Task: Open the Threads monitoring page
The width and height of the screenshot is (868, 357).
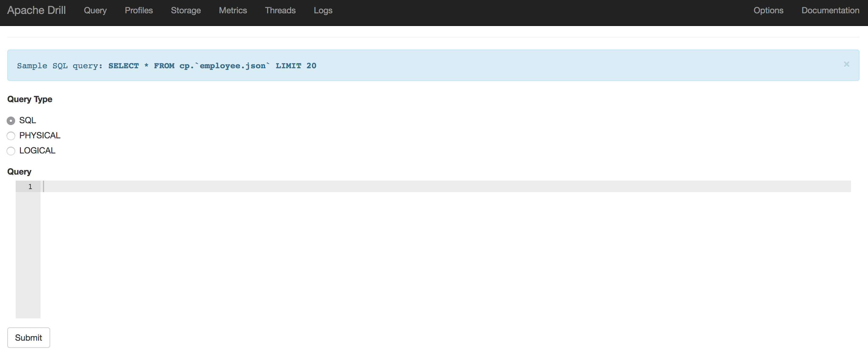Action: coord(280,11)
